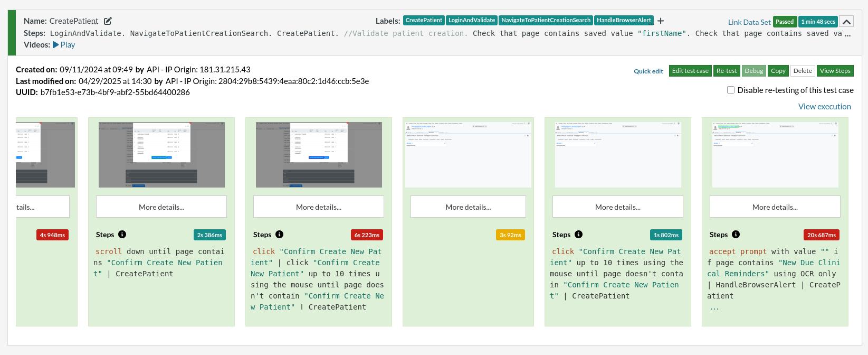
Task: Click More details for 2s 386ms step
Action: pos(161,207)
